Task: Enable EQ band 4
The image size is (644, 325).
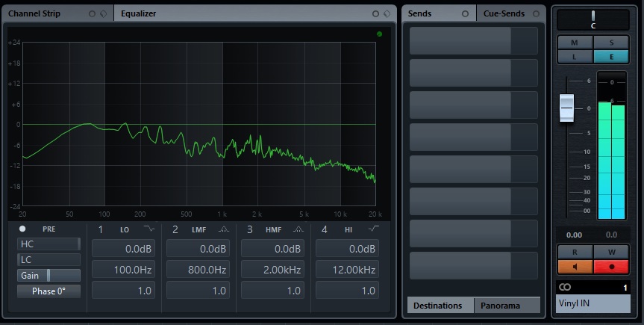Action: [x=324, y=229]
